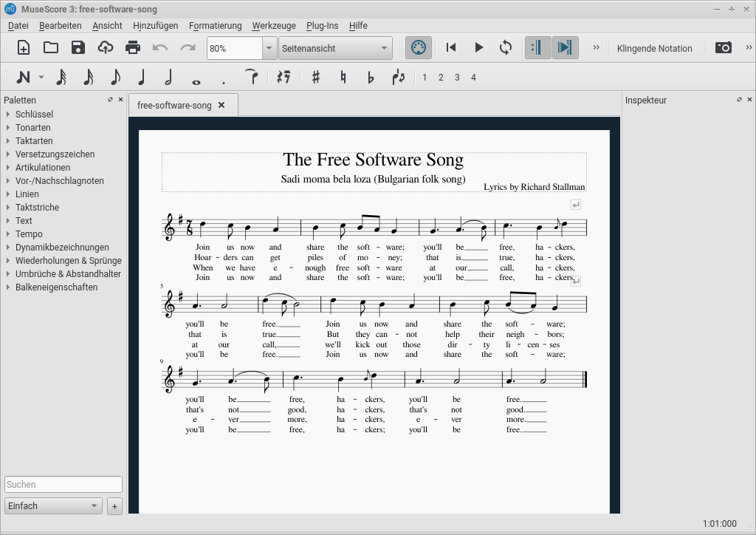This screenshot has height=535, width=756.
Task: Switch to voice 2
Action: click(441, 77)
